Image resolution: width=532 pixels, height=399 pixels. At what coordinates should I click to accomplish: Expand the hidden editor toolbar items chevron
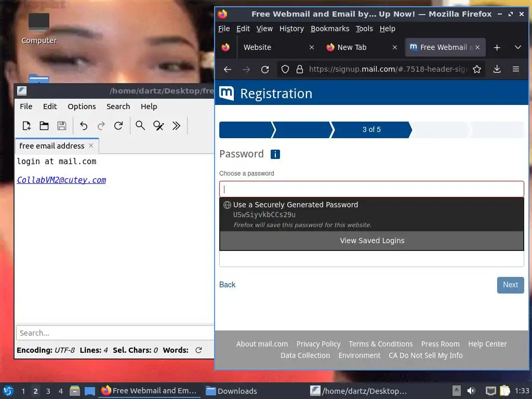click(176, 126)
